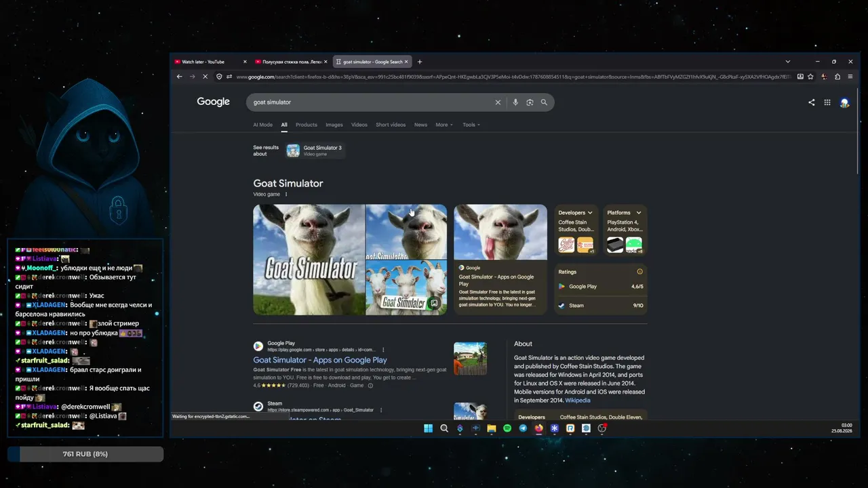868x488 pixels.
Task: Open the three-dot menu next to Video game
Action: click(286, 195)
